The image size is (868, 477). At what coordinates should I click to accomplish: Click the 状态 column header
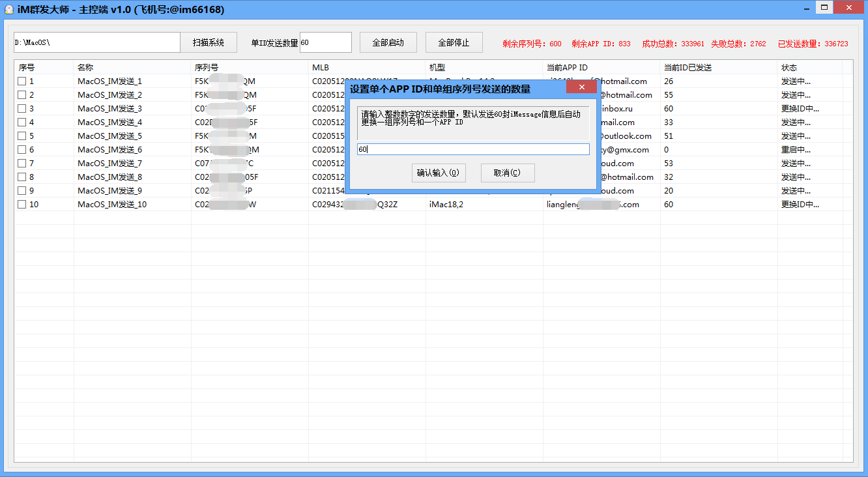810,68
